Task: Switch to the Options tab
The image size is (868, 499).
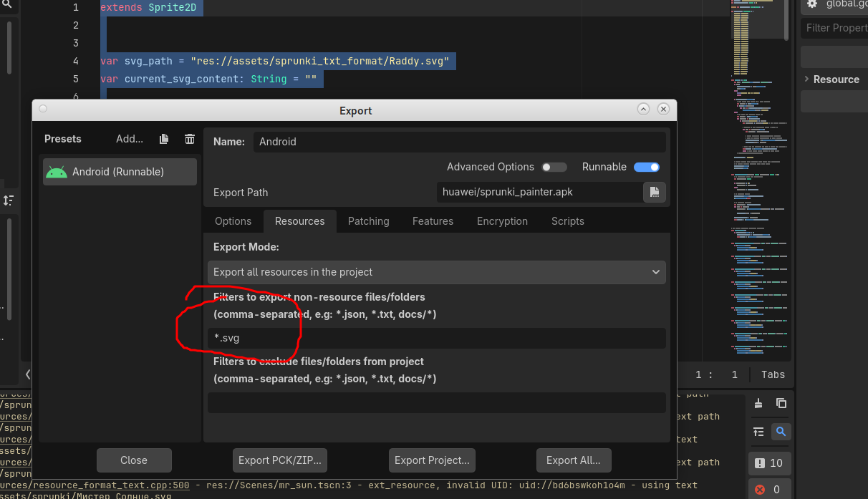Action: 233,221
